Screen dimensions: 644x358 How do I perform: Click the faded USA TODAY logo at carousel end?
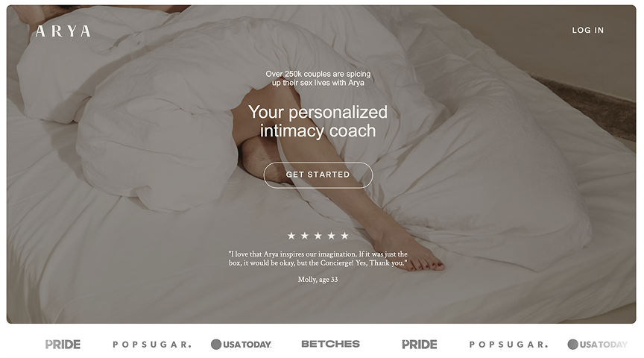click(598, 345)
